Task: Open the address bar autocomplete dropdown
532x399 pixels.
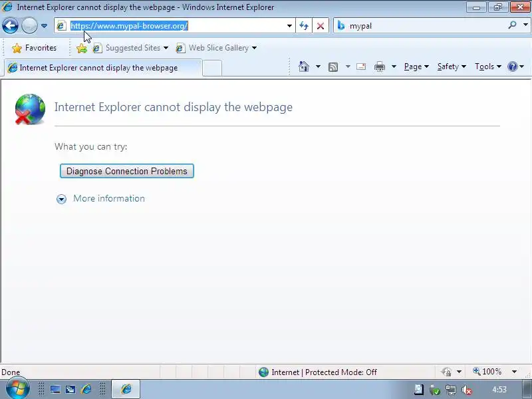Action: click(289, 26)
